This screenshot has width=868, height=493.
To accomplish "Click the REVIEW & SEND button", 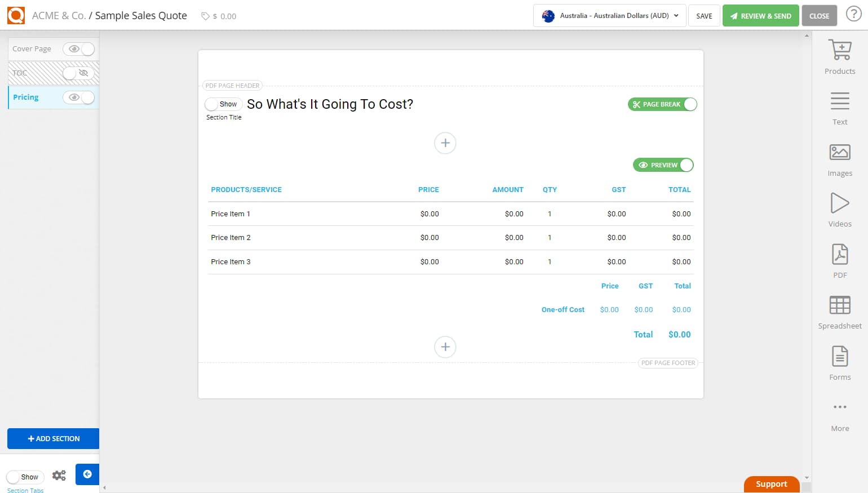I will coord(760,15).
